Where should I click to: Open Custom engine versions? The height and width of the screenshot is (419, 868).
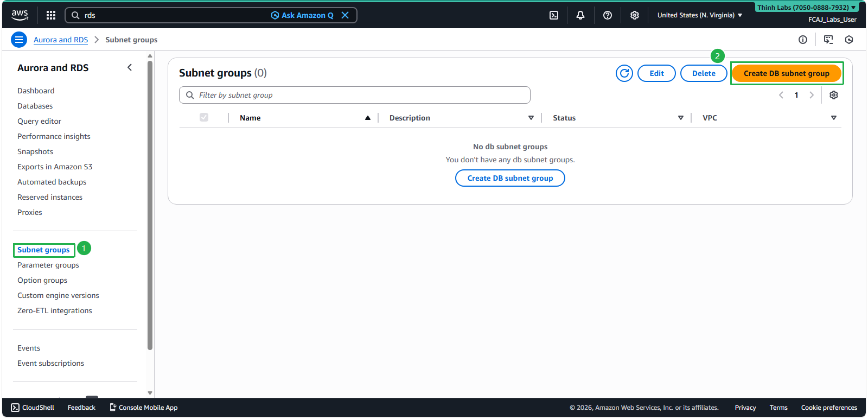click(x=58, y=295)
